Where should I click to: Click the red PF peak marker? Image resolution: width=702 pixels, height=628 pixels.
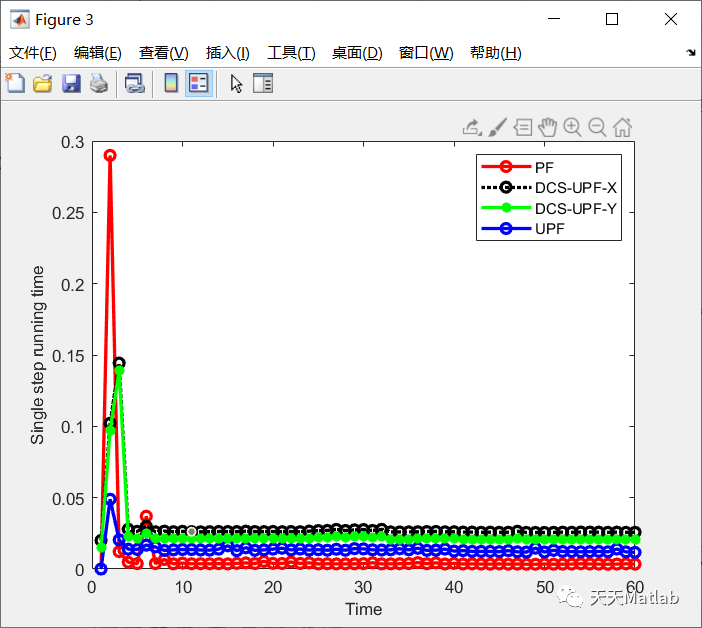pyautogui.click(x=110, y=155)
